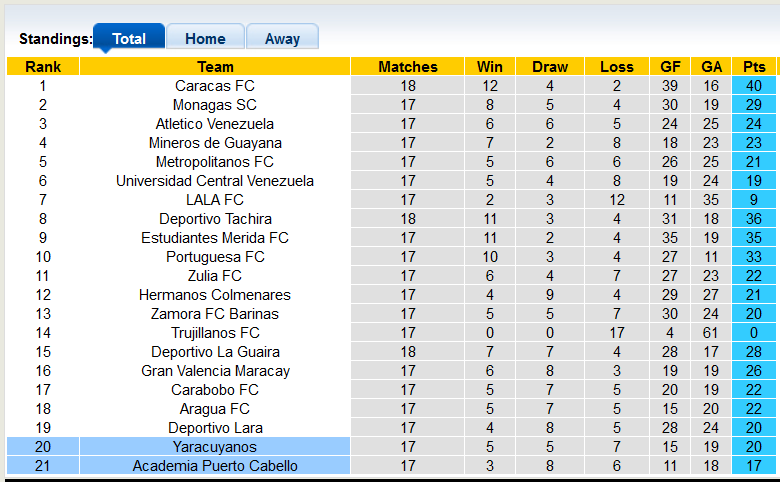
Task: Open the Trujillanos FC team link
Action: click(x=215, y=333)
